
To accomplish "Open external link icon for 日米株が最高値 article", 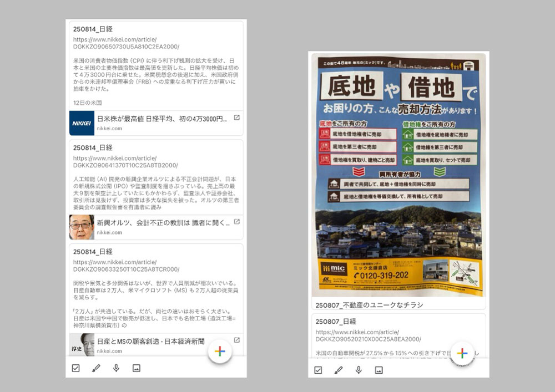I will [x=237, y=118].
